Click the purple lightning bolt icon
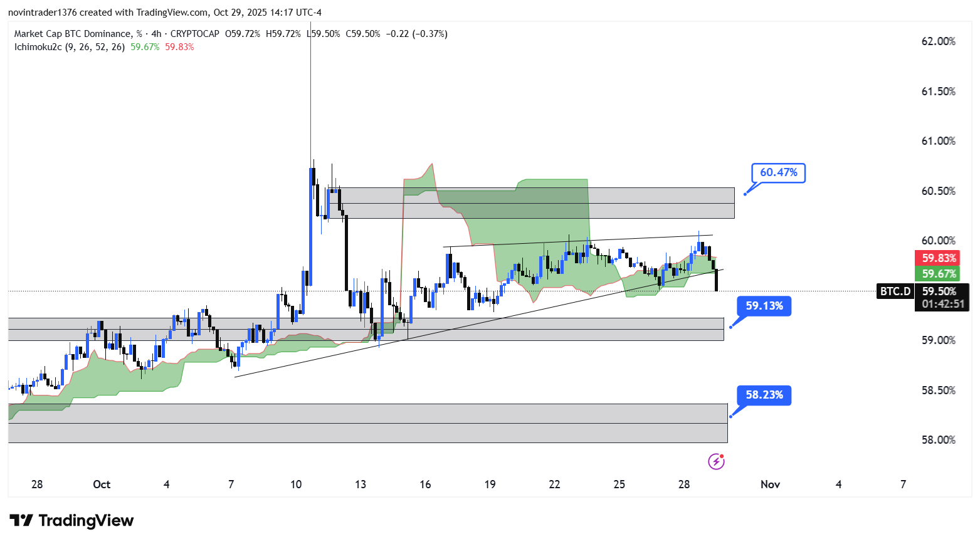Viewport: 980px width, 544px height. pos(716,462)
